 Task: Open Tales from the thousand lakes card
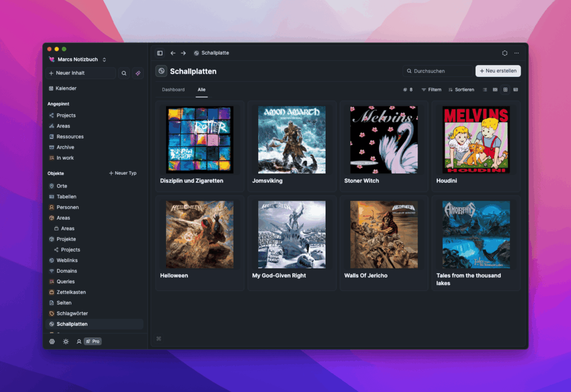[476, 243]
